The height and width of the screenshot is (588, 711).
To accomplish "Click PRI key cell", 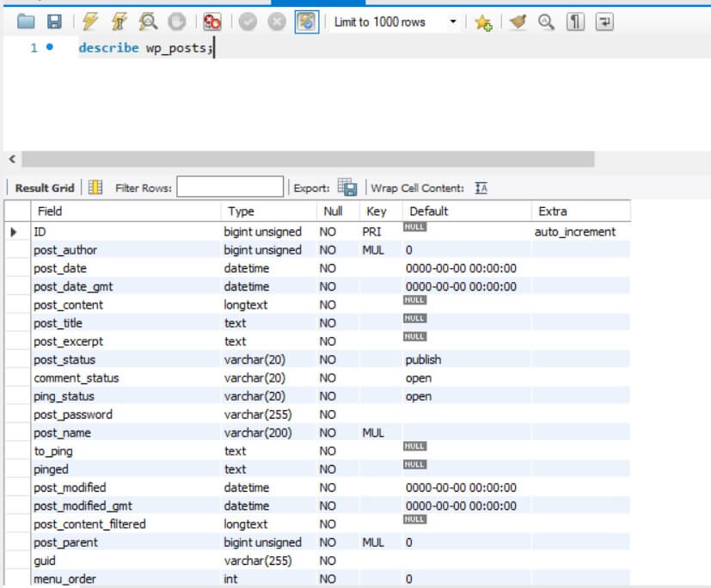I will [382, 231].
